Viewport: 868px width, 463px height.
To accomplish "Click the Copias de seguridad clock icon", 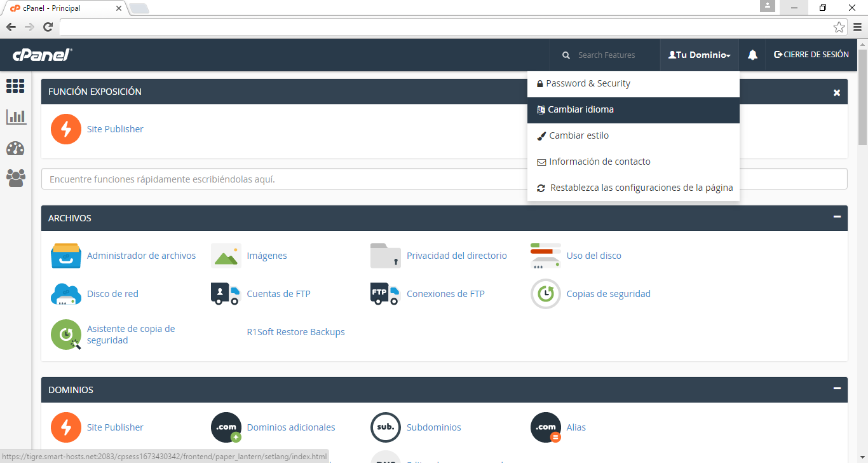I will 545,294.
